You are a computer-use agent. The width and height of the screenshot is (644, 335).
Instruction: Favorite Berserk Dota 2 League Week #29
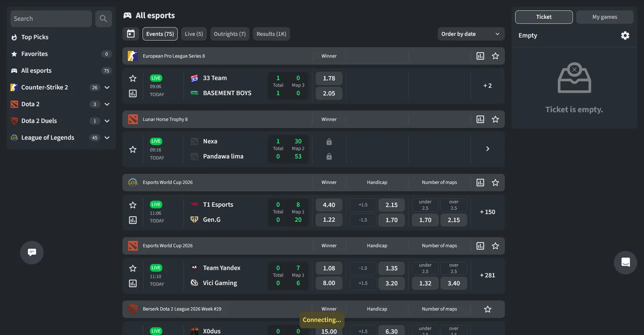488,309
